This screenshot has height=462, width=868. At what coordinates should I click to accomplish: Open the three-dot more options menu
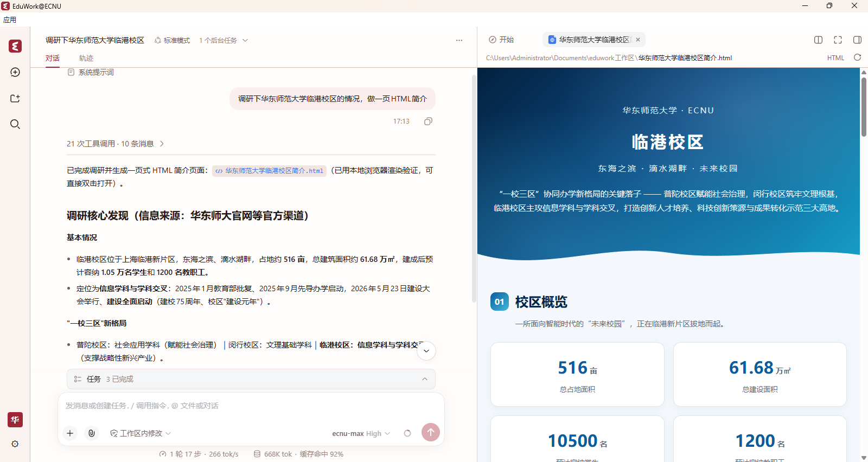pos(459,40)
